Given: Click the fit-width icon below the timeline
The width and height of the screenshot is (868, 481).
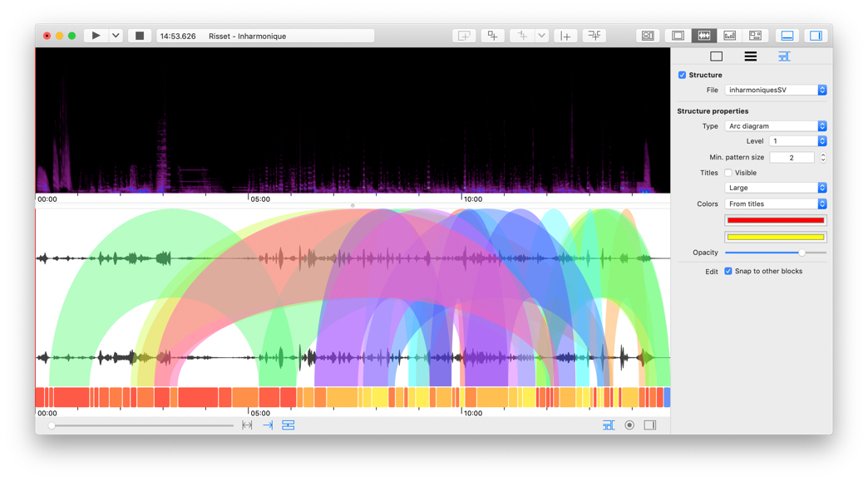Looking at the screenshot, I should click(247, 425).
